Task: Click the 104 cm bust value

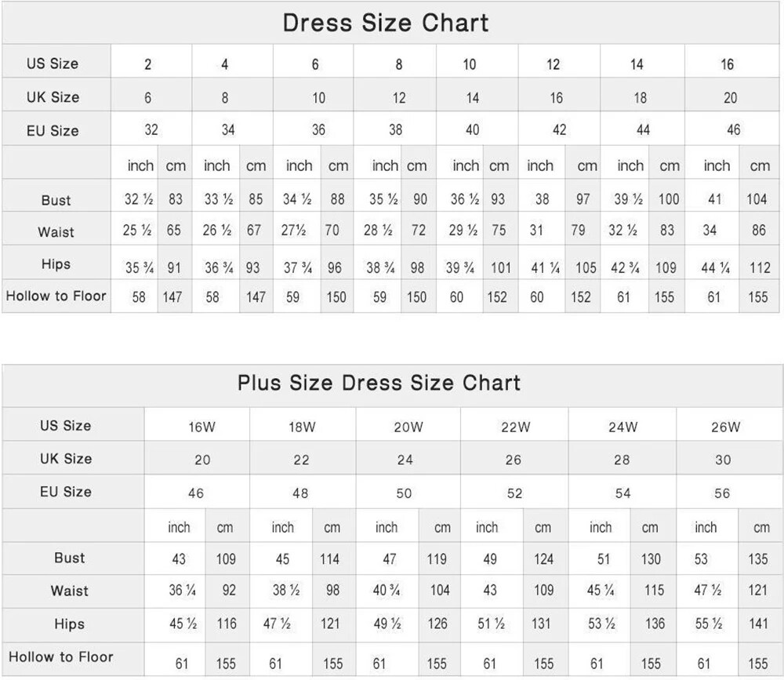Action: [x=757, y=200]
